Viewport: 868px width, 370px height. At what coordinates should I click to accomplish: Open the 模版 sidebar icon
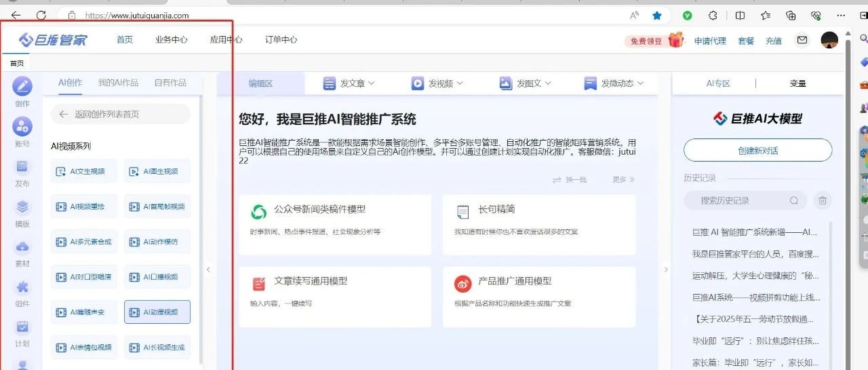pyautogui.click(x=22, y=206)
